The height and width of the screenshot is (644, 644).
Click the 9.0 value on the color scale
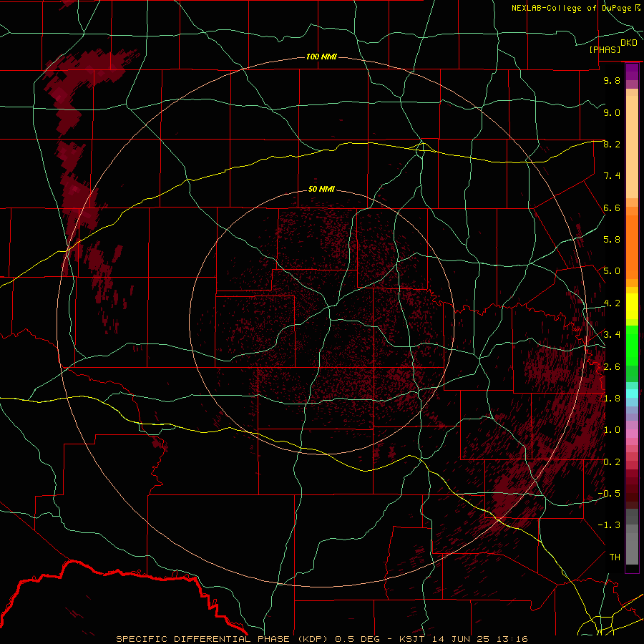pos(612,112)
